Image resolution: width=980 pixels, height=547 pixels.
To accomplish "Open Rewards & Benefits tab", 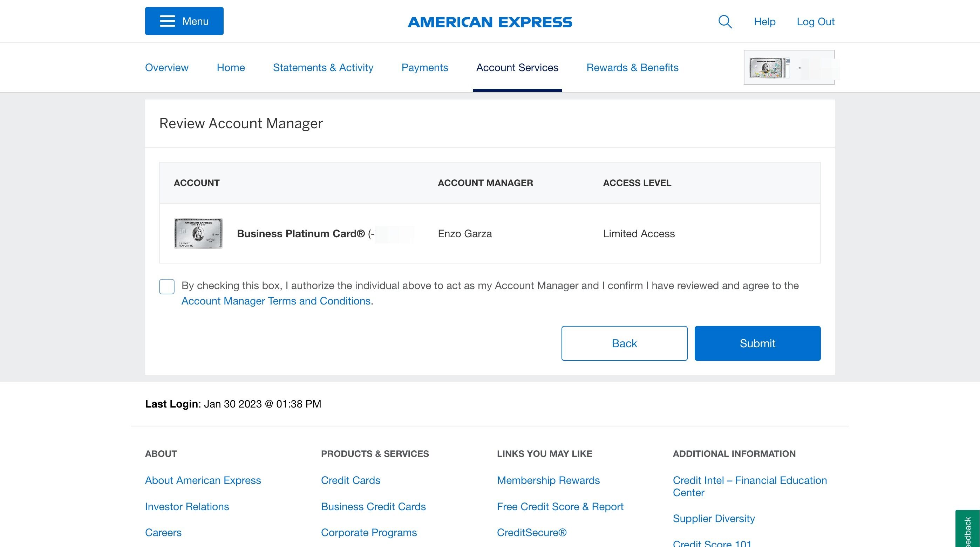I will pos(632,67).
